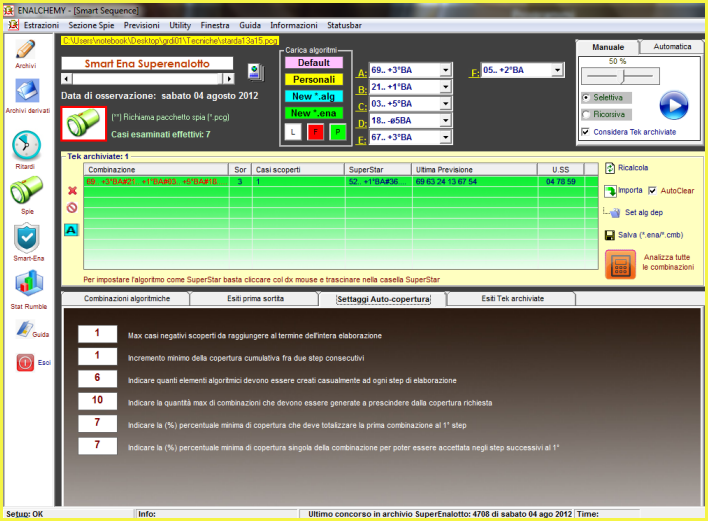
Task: Click the 50 % percentage slider
Action: coord(620,76)
